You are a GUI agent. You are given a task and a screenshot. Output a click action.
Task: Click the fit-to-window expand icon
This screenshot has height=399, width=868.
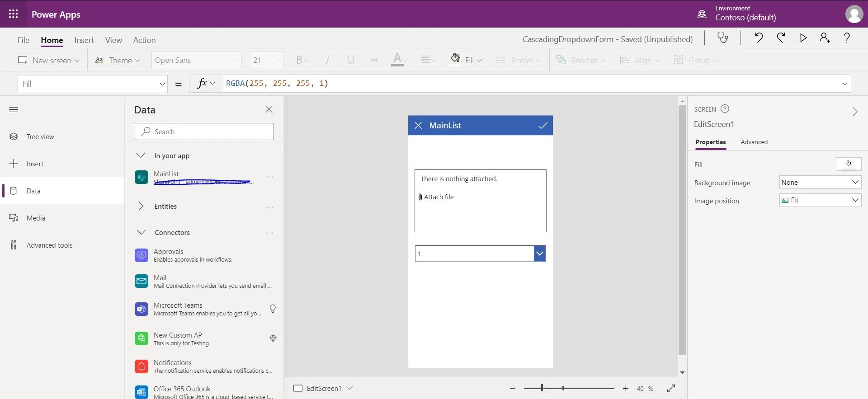click(671, 388)
